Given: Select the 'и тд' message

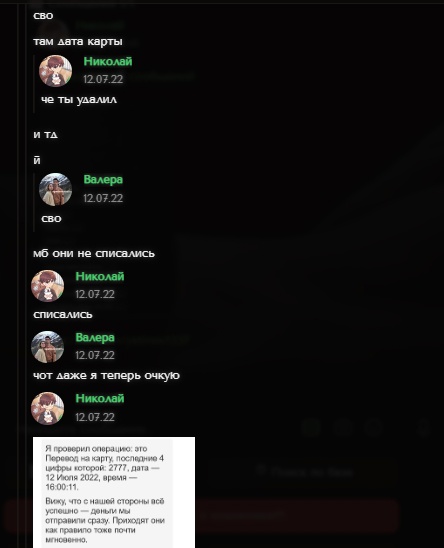Looking at the screenshot, I should click(x=45, y=135).
